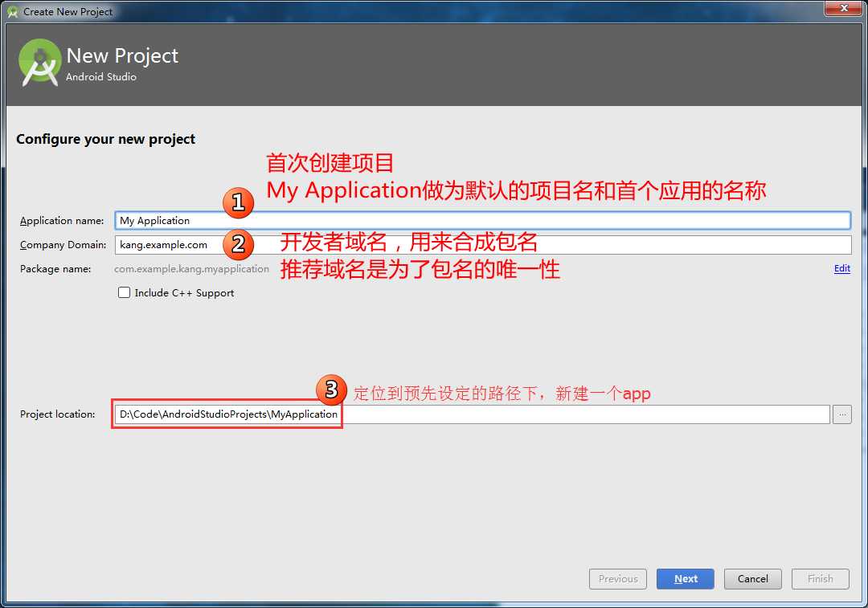This screenshot has height=608, width=868.
Task: Click the Edit link for package name
Action: (842, 268)
